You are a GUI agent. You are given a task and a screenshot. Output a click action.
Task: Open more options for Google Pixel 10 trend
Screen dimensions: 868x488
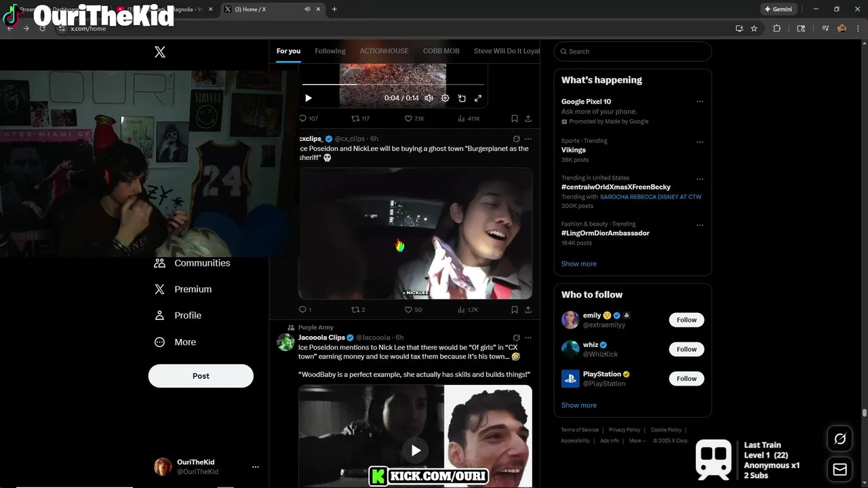700,102
